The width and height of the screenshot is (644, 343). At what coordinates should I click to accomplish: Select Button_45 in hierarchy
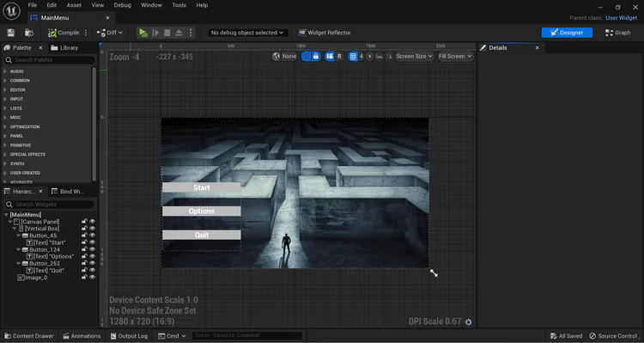tap(43, 236)
